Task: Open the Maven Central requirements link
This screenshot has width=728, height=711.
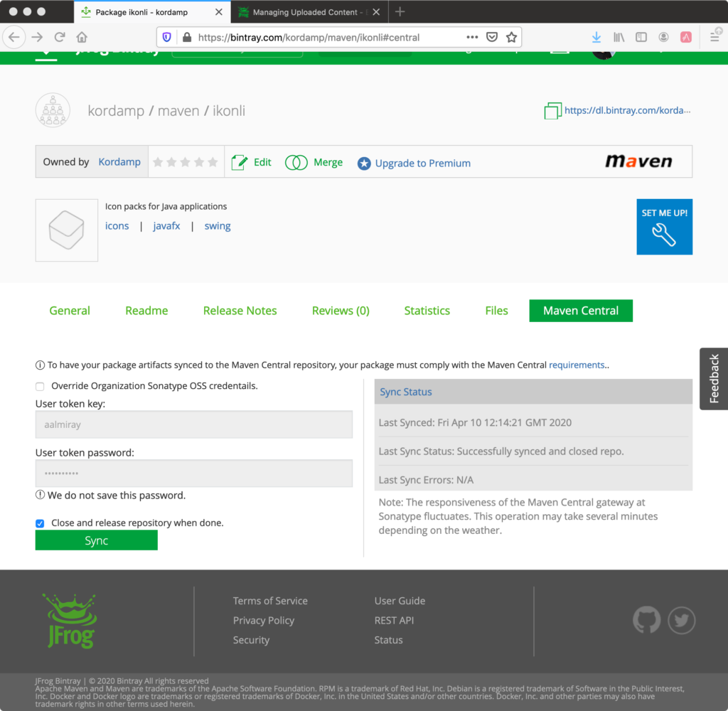Action: pyautogui.click(x=577, y=365)
